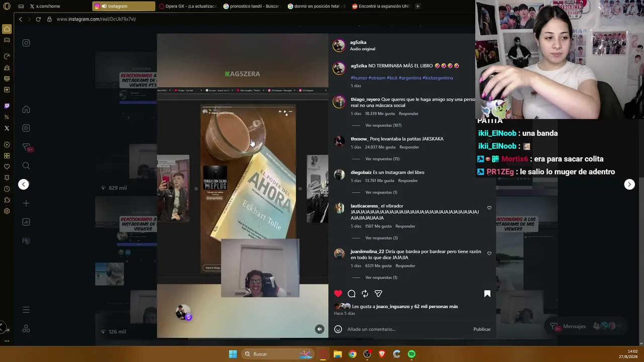The image size is (644, 362).
Task: Open the comment bubble icon
Action: click(352, 294)
